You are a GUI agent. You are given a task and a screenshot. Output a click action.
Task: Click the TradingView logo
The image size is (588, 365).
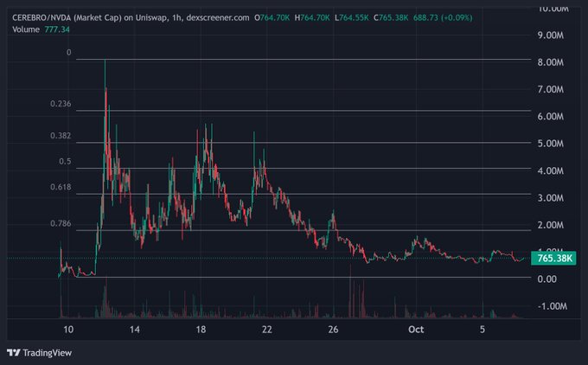(x=39, y=353)
